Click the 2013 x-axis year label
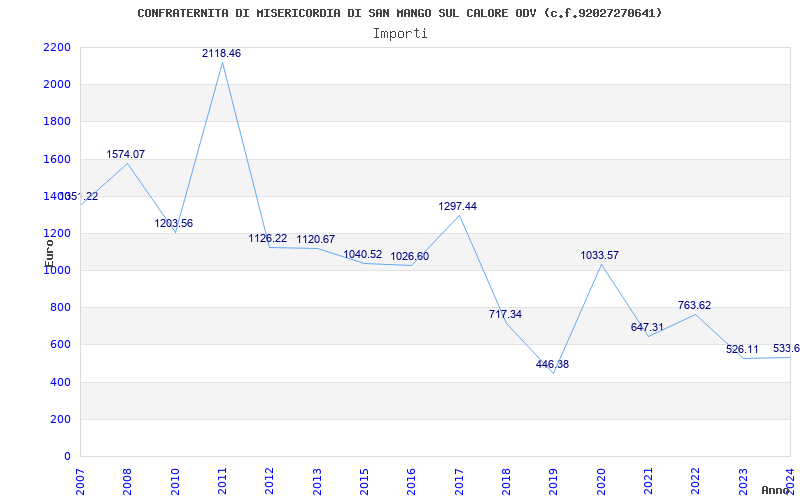 tap(317, 482)
